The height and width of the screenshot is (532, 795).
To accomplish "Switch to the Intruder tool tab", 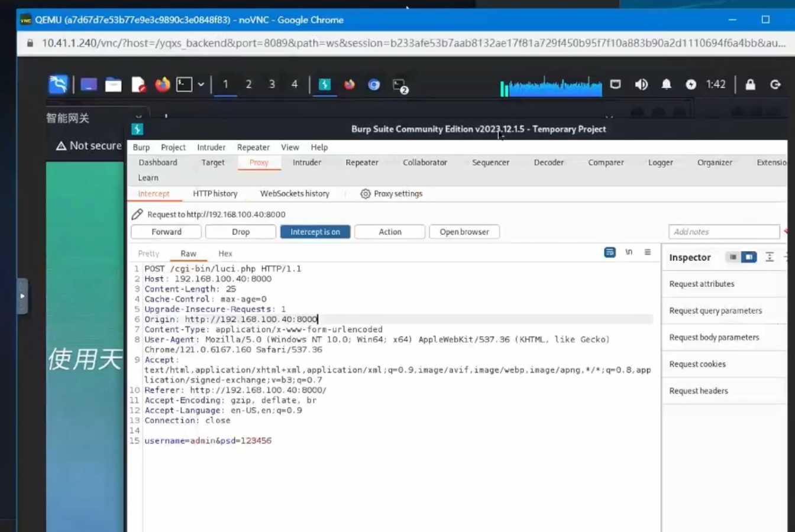I will [x=307, y=163].
